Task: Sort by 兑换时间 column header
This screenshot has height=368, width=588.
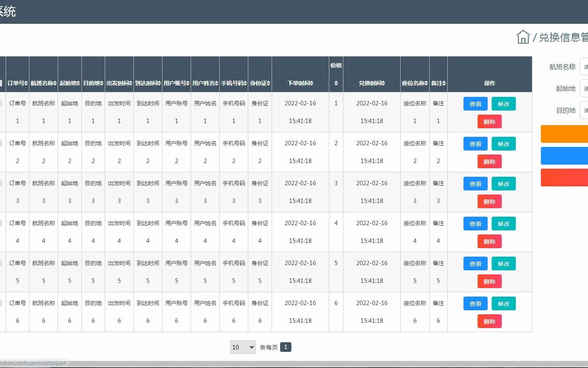Action: 372,83
